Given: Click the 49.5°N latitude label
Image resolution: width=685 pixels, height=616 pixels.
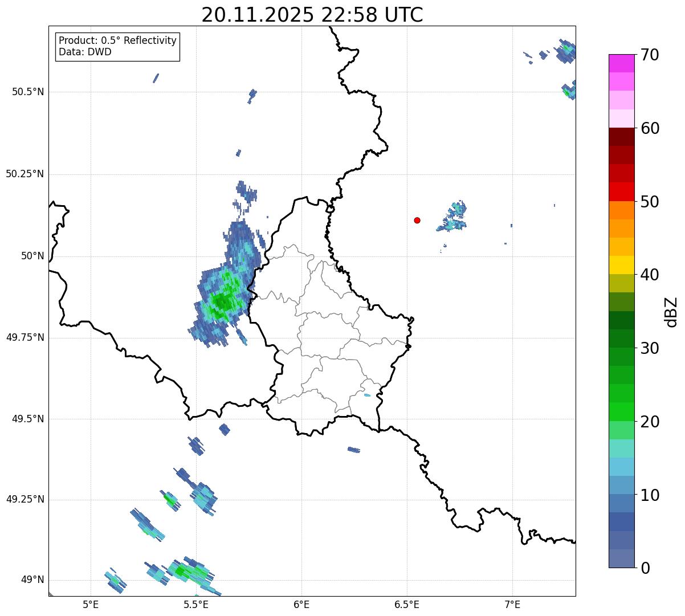Looking at the screenshot, I should (28, 419).
